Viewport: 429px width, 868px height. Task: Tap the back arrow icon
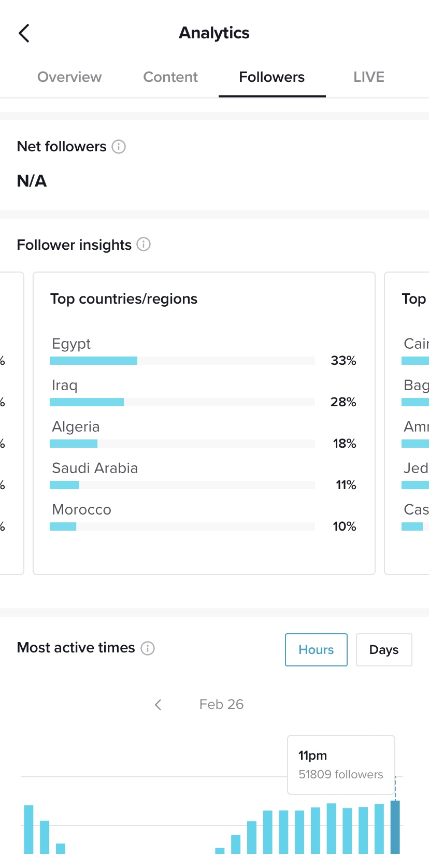pos(24,33)
